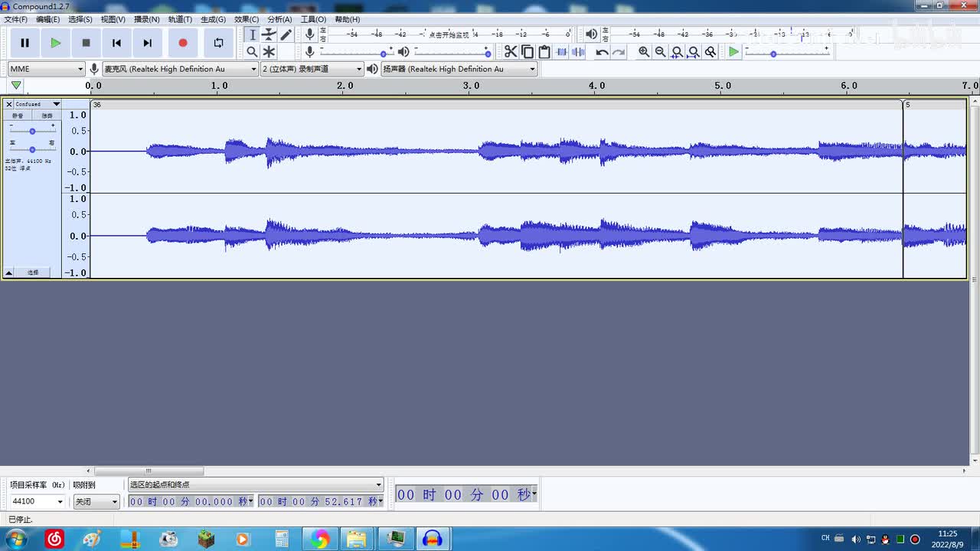
Task: Click the Audacity headphones taskbar icon
Action: pos(433,540)
